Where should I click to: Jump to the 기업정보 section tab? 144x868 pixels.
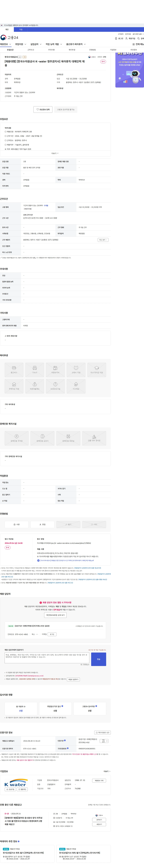pyautogui.click(x=113, y=50)
